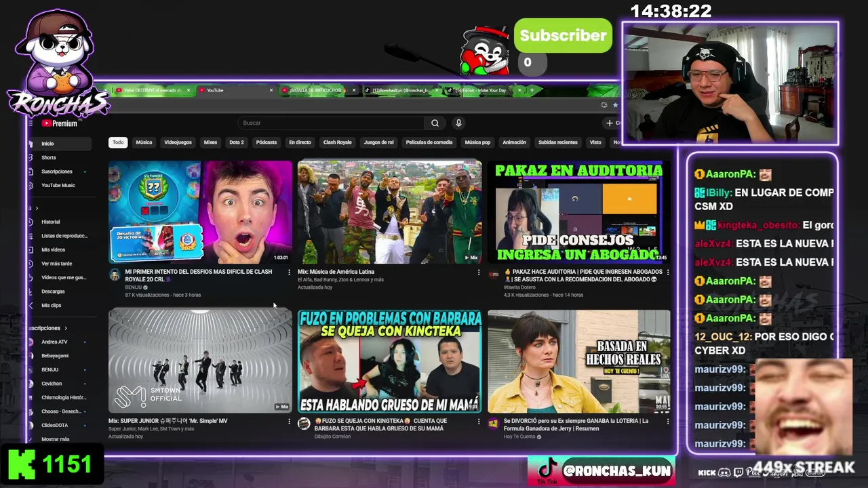Expand the 'Tú' section chevron in sidebar

(x=37, y=208)
